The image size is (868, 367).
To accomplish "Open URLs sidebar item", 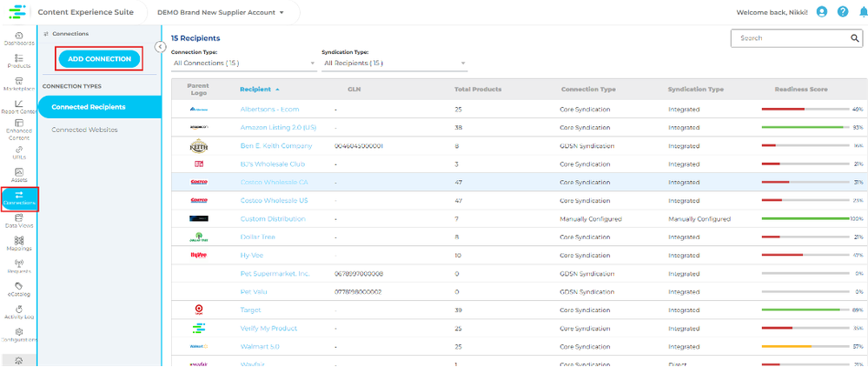I will coord(19,152).
